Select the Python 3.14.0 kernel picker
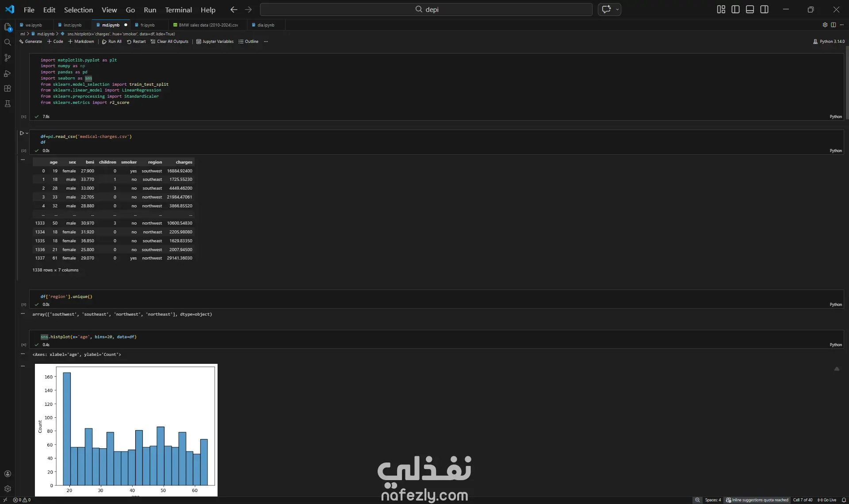849x504 pixels. point(829,42)
